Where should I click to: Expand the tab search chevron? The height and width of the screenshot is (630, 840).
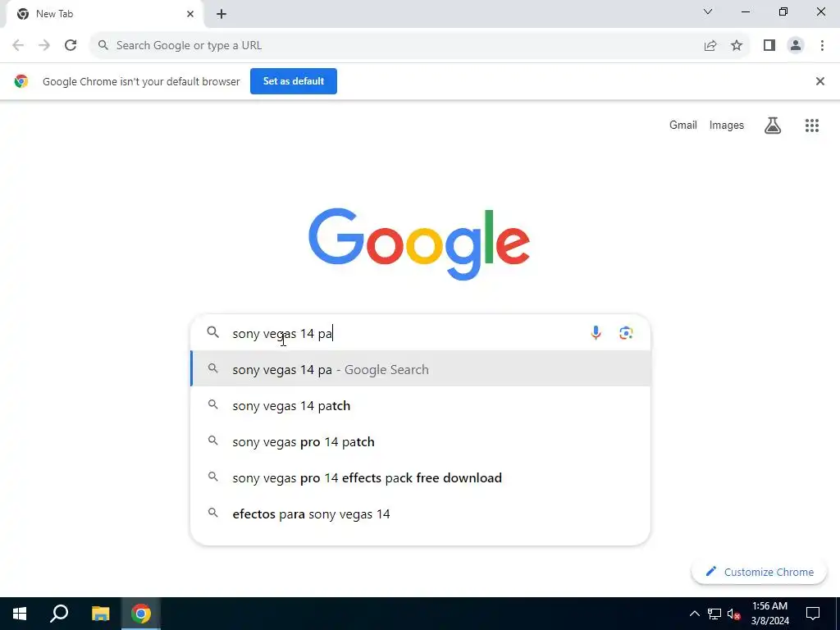(708, 11)
